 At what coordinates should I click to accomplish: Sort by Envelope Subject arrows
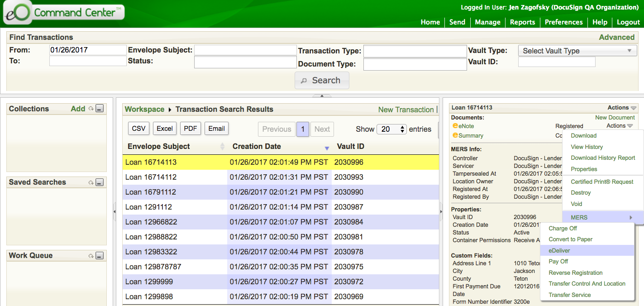click(x=222, y=147)
